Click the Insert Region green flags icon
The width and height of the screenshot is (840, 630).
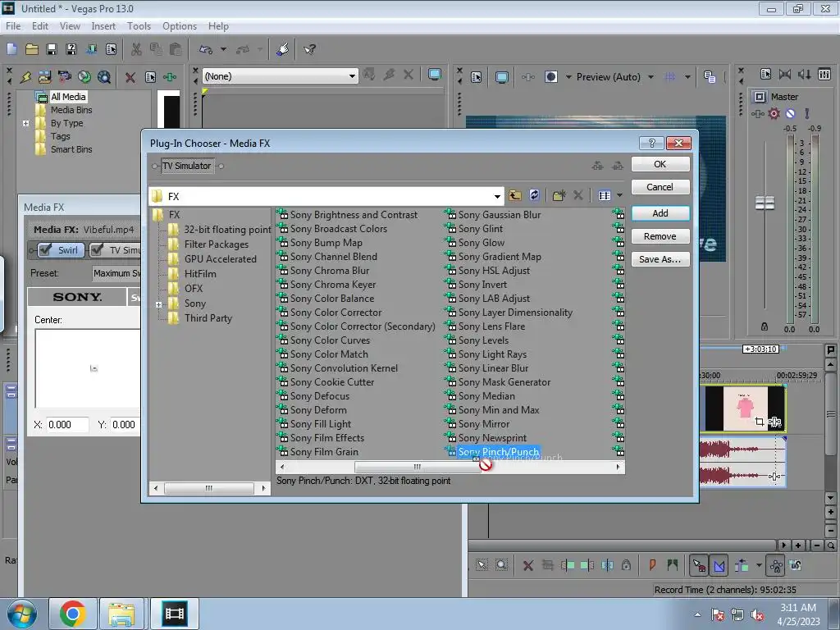pyautogui.click(x=672, y=564)
